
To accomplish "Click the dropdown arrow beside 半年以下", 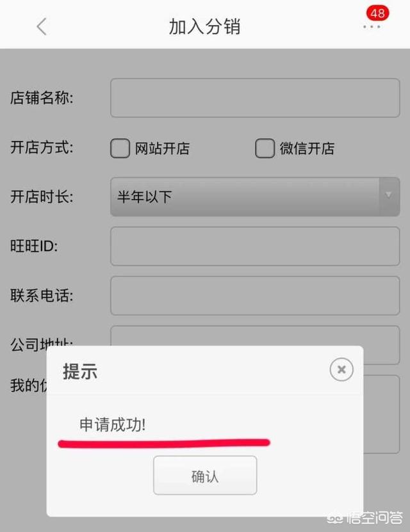I will click(x=389, y=195).
